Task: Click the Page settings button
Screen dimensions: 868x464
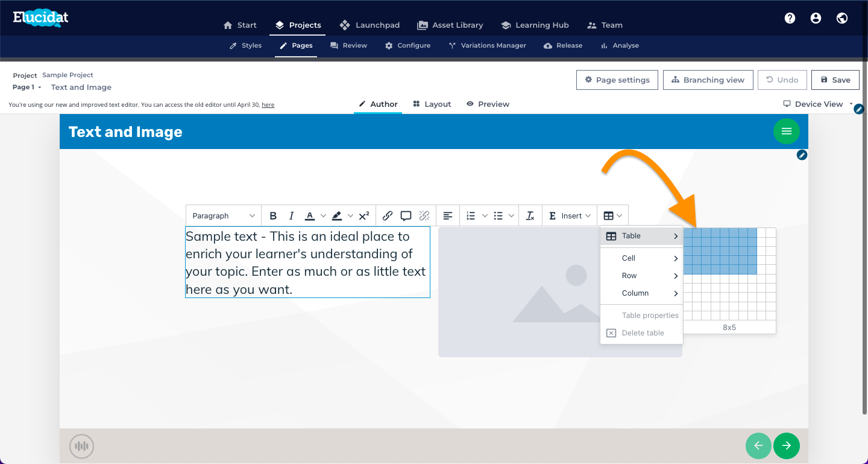Action: click(x=617, y=80)
